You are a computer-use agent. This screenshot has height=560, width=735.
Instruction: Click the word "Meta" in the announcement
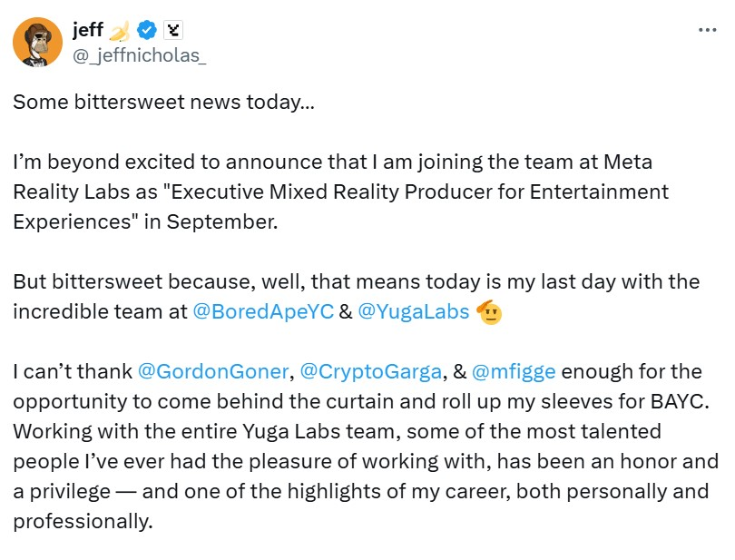pos(632,162)
